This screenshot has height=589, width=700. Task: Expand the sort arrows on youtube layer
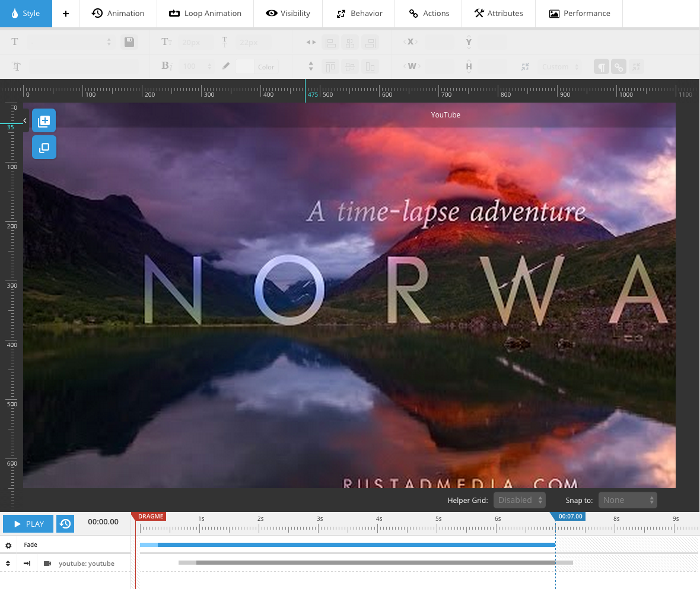[8, 563]
